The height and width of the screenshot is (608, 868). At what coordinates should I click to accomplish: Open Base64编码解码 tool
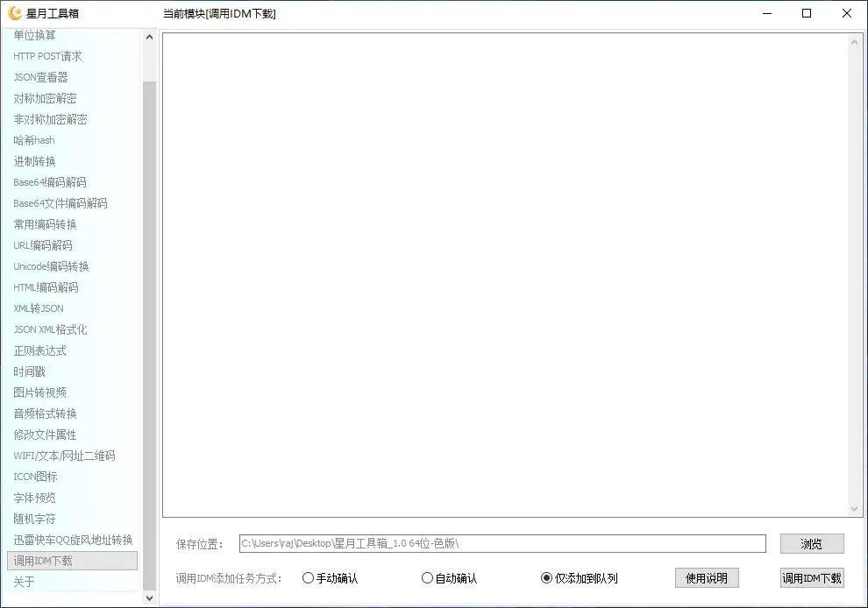(x=49, y=182)
